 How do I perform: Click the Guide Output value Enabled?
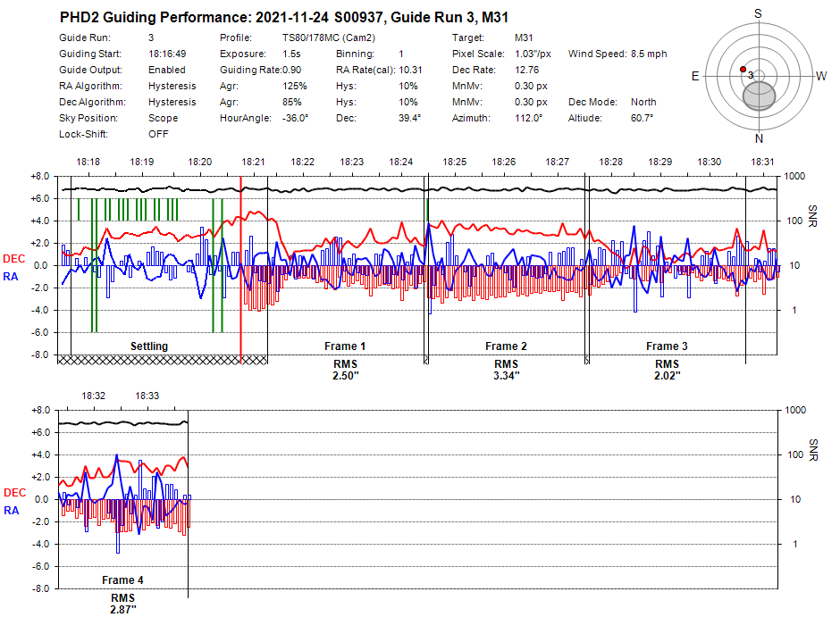[166, 71]
